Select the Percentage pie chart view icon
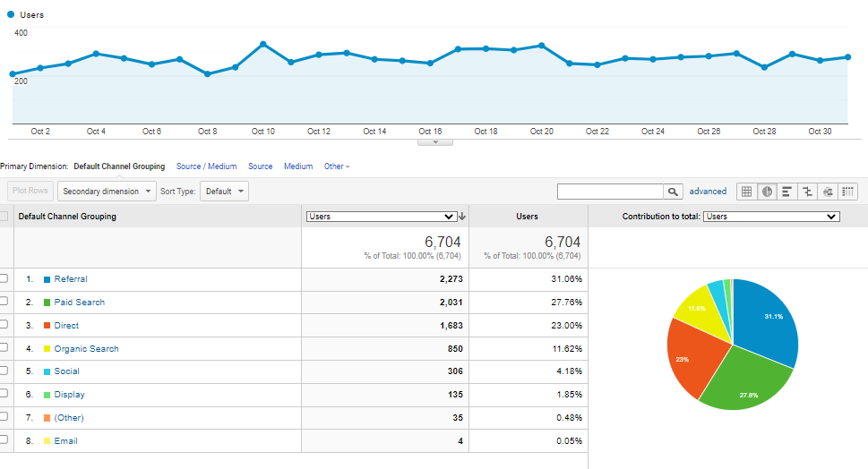868x469 pixels. click(768, 192)
